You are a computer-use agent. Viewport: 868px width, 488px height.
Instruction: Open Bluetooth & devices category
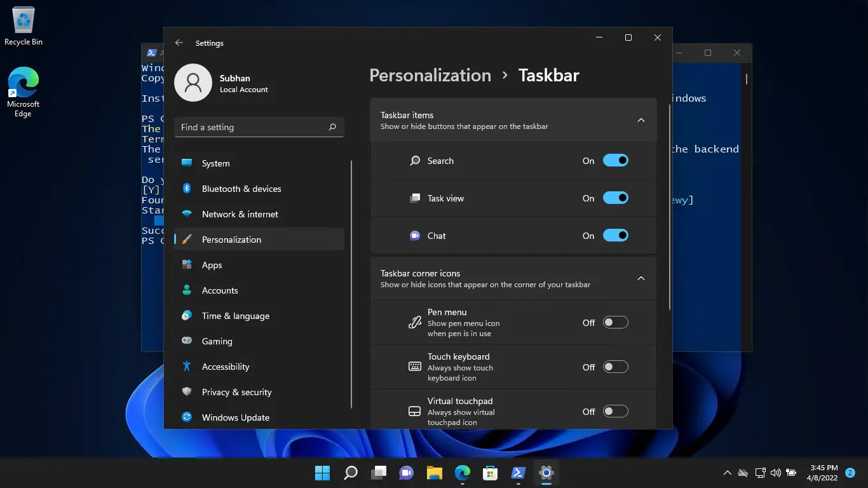(259, 189)
